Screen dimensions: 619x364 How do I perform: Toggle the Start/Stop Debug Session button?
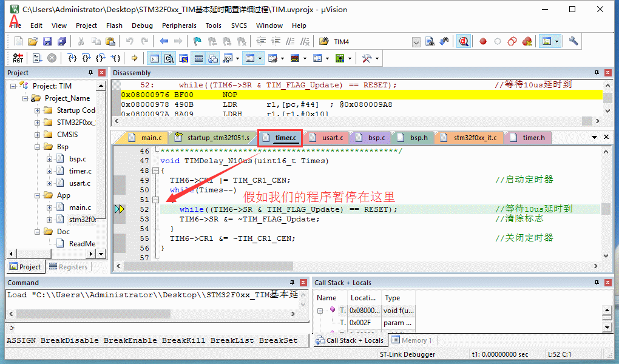464,41
